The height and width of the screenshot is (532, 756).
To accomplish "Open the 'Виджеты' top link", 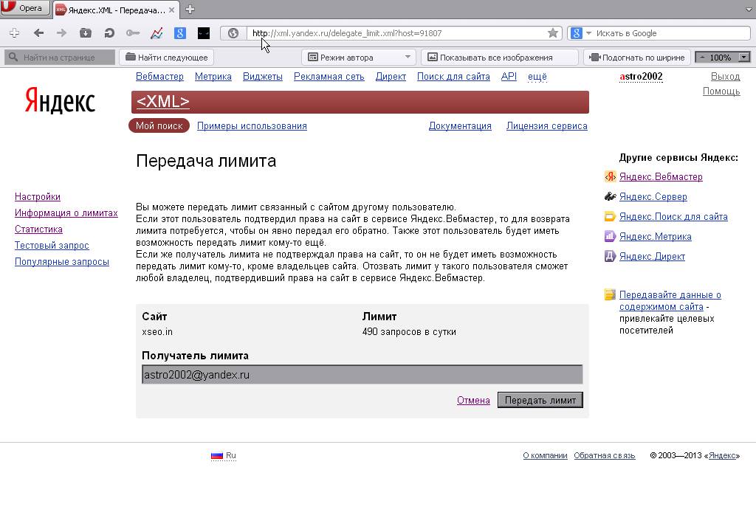I will pos(263,77).
